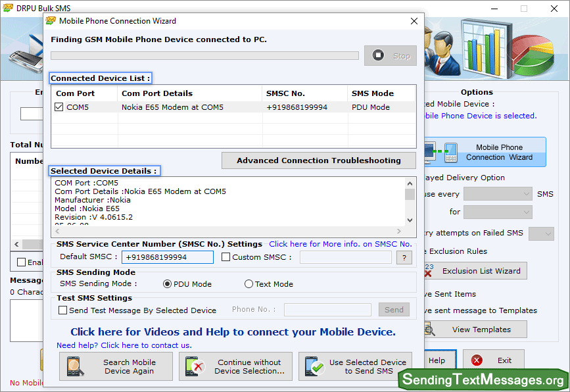The height and width of the screenshot is (392, 570).
Task: Maximize the DRPU Bulk SMS window
Action: tap(524, 9)
